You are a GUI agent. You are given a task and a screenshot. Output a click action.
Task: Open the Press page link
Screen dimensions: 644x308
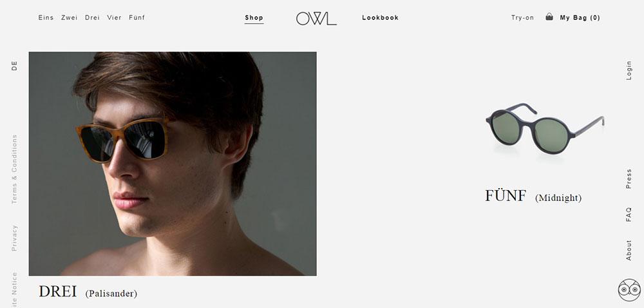coord(629,178)
